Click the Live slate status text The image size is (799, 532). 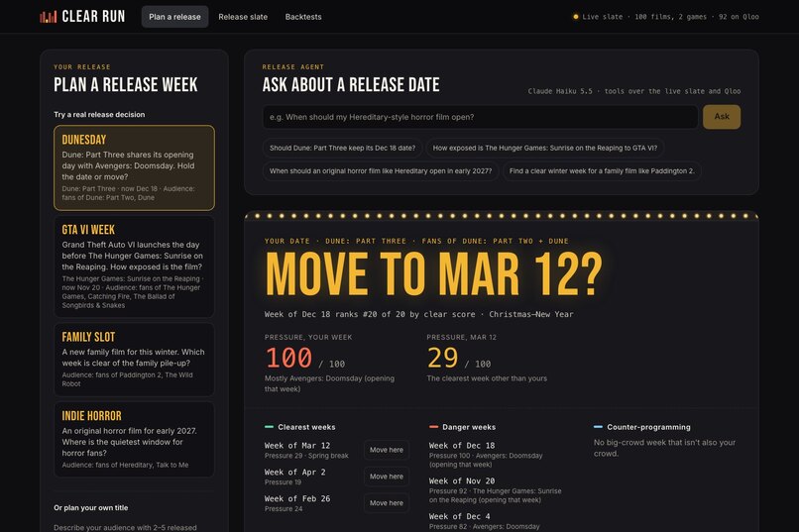[670, 17]
